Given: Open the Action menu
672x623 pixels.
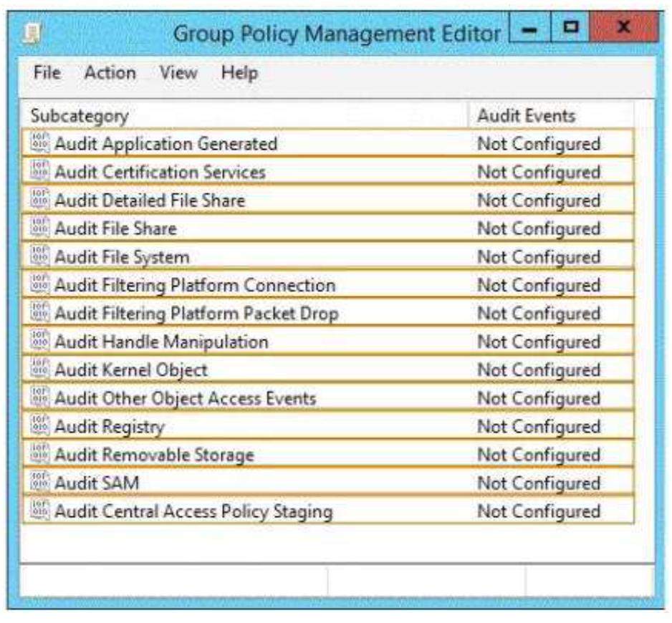Looking at the screenshot, I should [x=110, y=73].
